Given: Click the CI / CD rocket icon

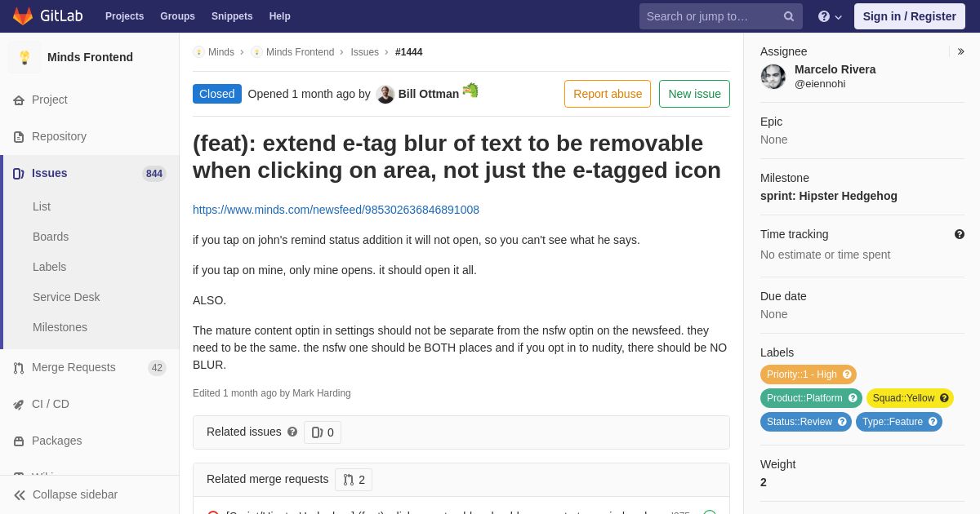Looking at the screenshot, I should 19,405.
